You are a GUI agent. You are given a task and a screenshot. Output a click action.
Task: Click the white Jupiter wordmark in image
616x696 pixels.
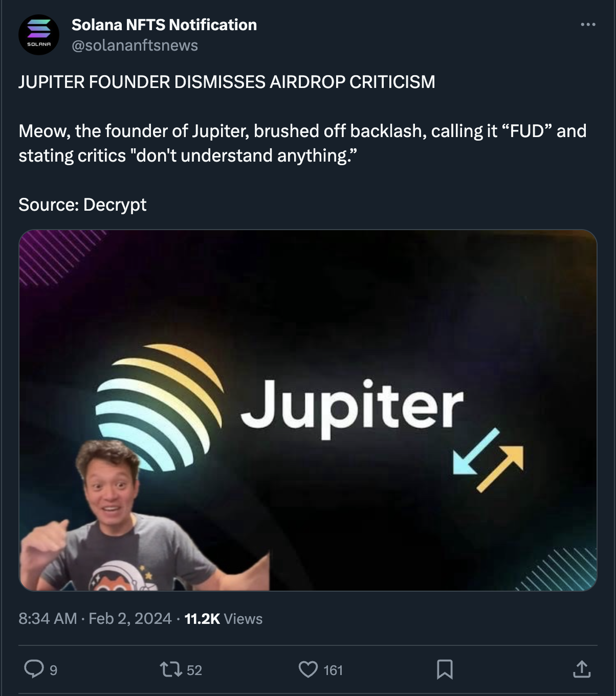352,407
